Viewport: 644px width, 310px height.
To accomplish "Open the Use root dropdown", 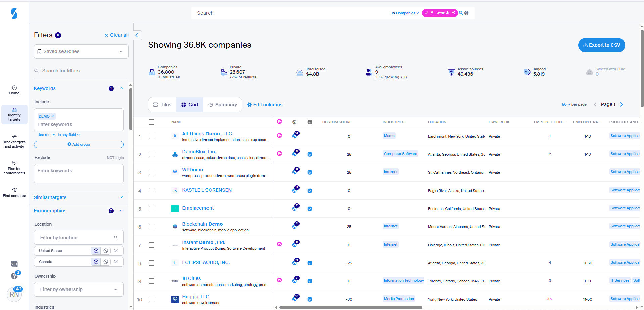I will pos(46,135).
